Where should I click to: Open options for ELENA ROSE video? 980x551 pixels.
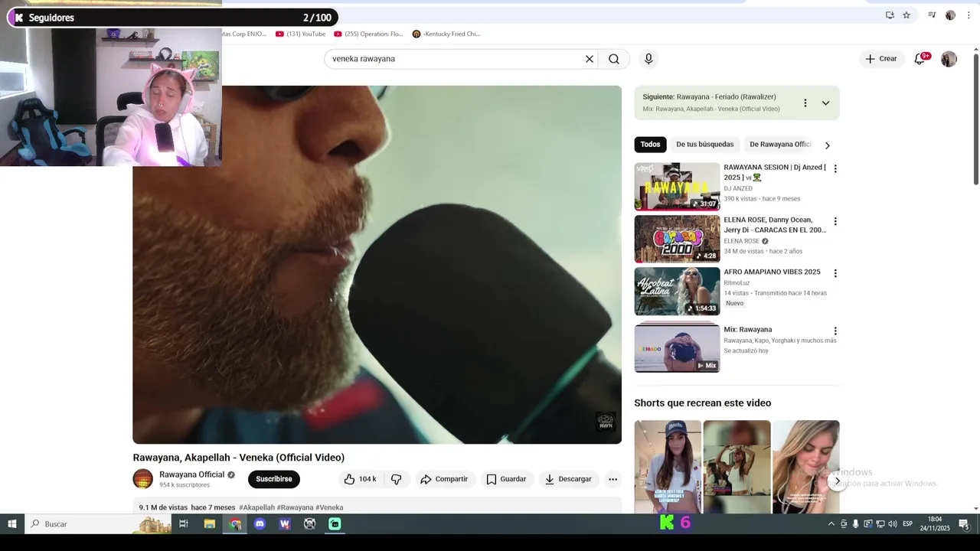click(835, 221)
